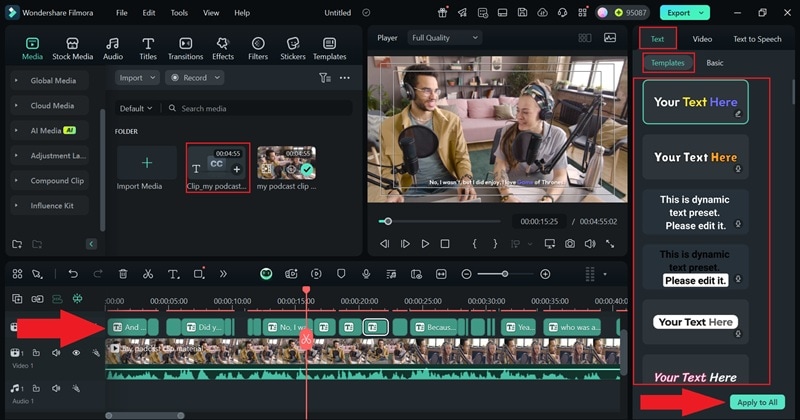The width and height of the screenshot is (800, 420).
Task: Click the delete trash icon in timeline toolbar
Action: (123, 274)
